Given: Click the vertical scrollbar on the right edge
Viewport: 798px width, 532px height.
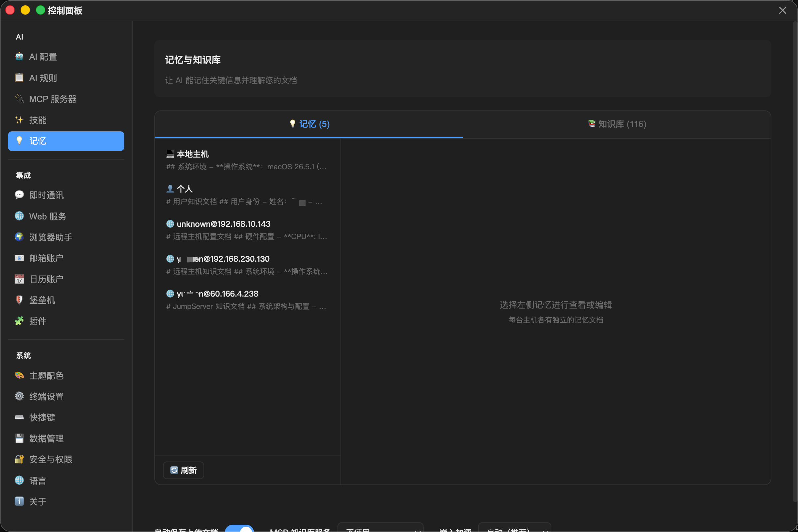Looking at the screenshot, I should 795,261.
